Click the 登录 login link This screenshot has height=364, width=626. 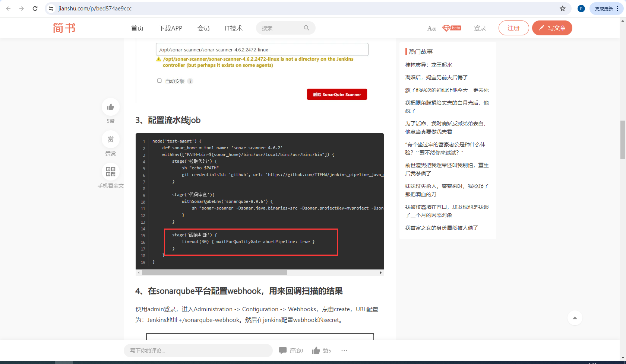pos(480,28)
